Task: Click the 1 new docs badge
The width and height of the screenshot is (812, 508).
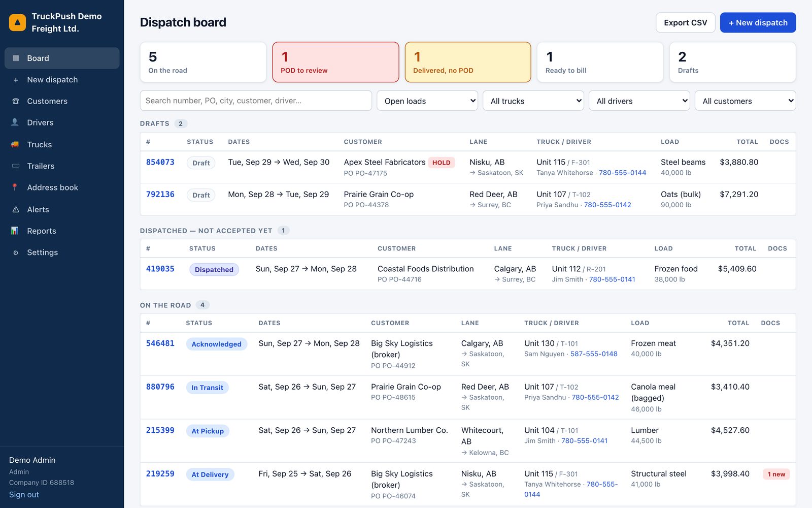Action: click(776, 474)
